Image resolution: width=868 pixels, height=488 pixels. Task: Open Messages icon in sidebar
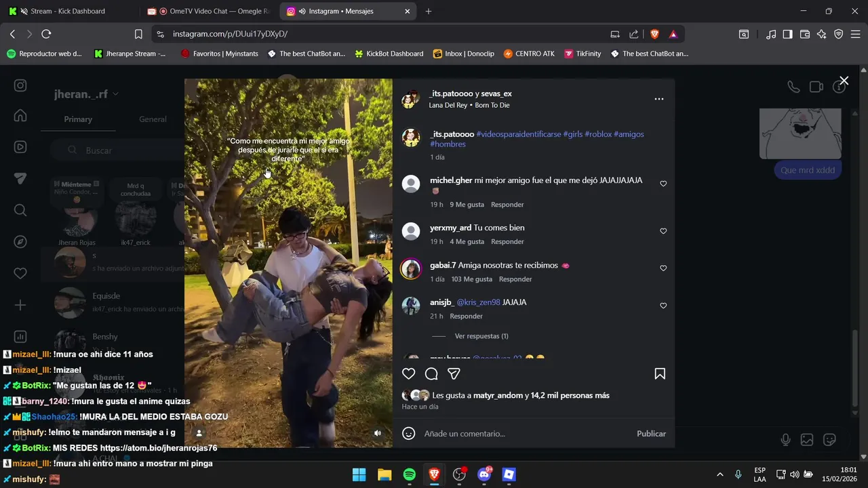coord(20,178)
